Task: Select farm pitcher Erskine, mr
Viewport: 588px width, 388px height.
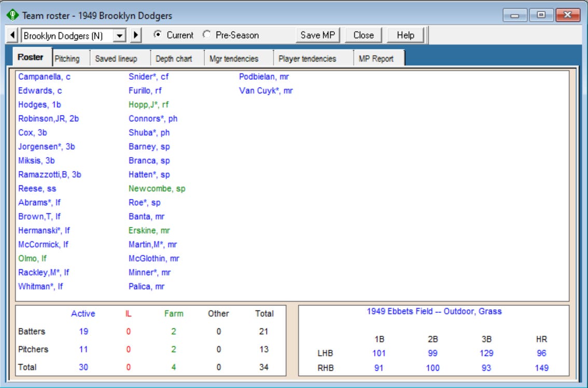Action: point(149,231)
